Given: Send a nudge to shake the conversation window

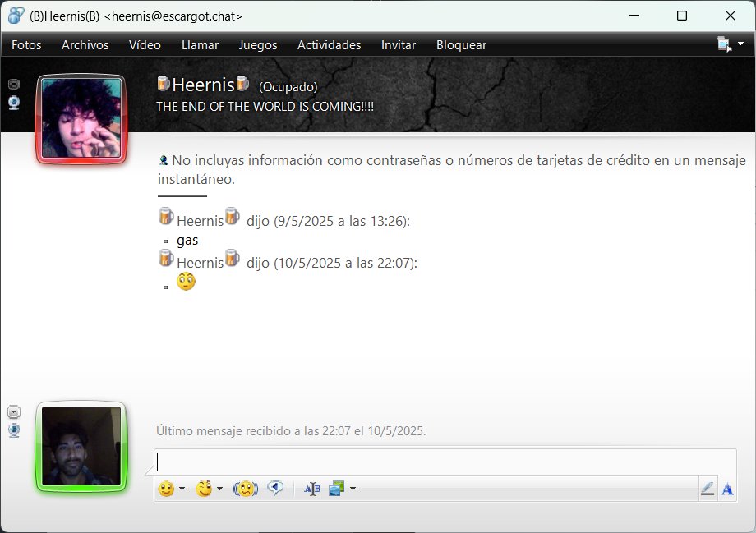Looking at the screenshot, I should [x=246, y=488].
